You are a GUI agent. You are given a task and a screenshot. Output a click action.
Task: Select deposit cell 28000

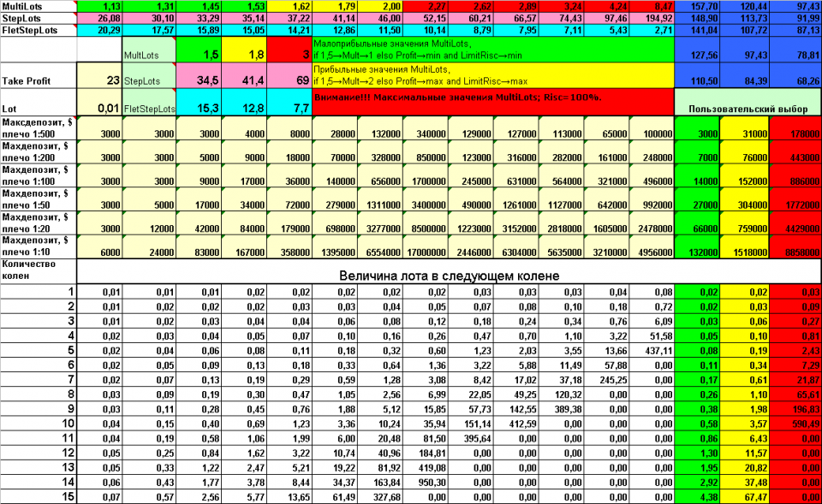pos(335,127)
